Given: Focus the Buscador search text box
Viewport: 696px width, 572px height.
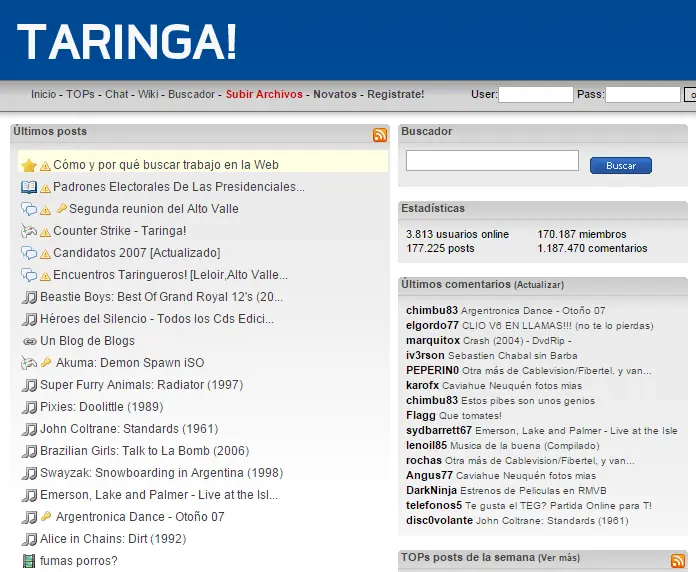Looking at the screenshot, I should [x=492, y=160].
